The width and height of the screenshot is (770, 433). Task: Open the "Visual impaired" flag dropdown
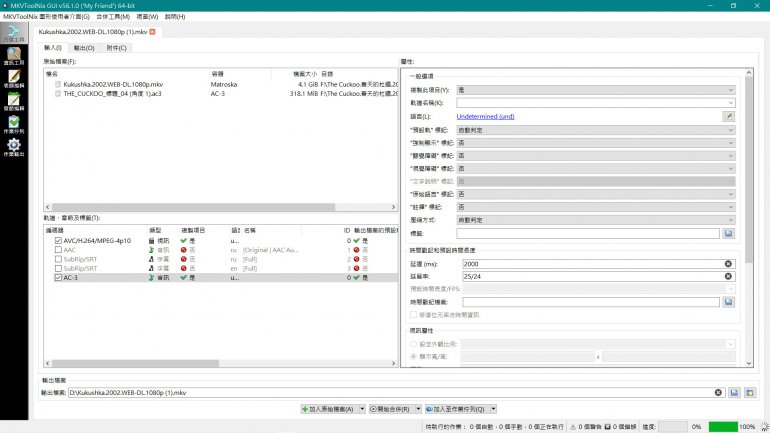(x=596, y=168)
